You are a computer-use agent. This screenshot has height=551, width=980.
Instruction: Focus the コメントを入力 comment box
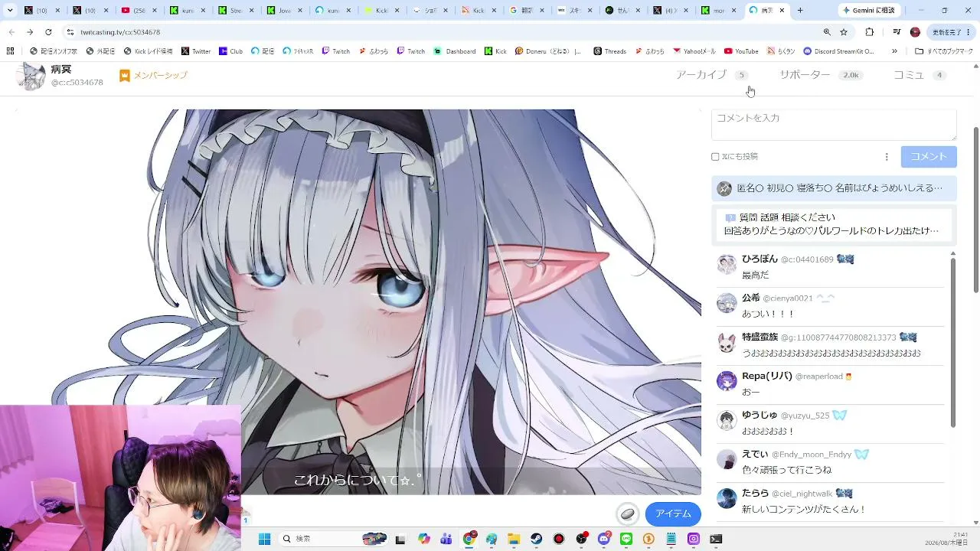coord(834,125)
